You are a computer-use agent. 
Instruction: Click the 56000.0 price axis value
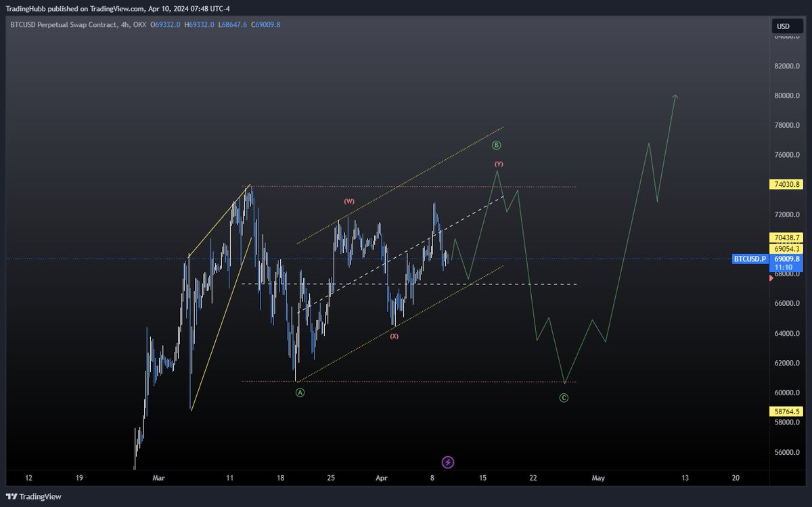[x=787, y=453]
